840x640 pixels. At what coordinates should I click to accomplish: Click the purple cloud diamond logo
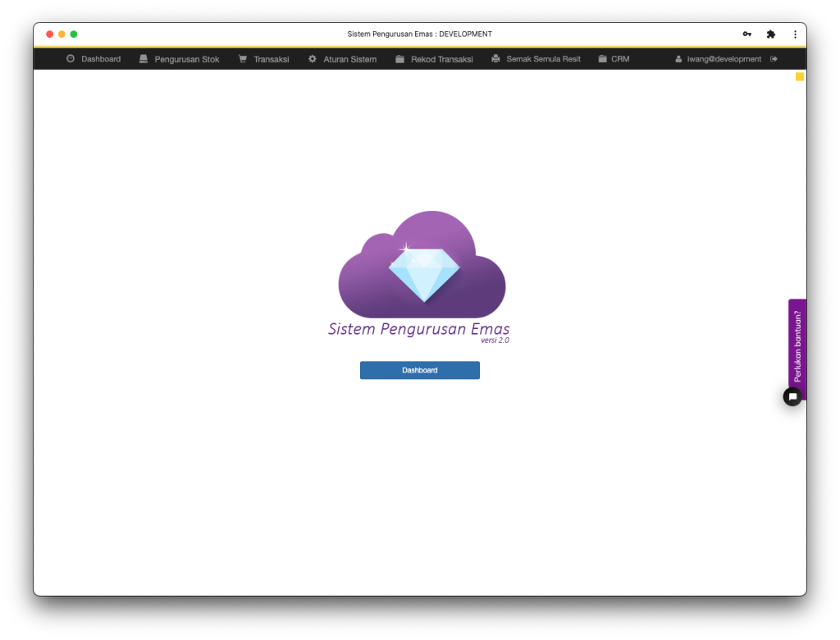(x=422, y=266)
